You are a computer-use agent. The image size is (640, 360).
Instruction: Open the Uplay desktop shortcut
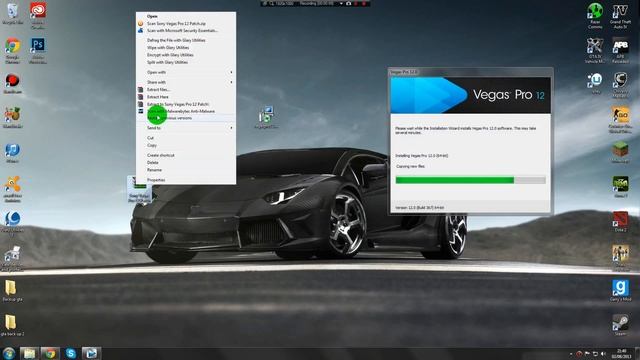[x=595, y=83]
